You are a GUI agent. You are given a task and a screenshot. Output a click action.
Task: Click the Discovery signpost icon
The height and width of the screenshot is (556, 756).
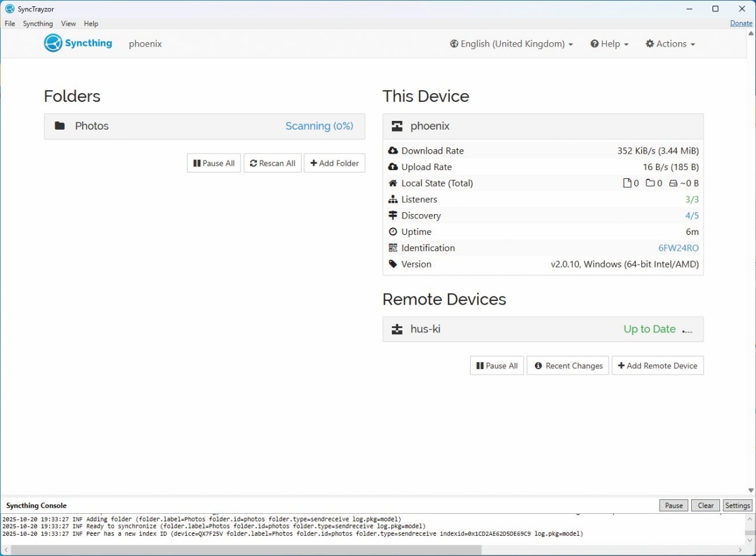click(393, 215)
